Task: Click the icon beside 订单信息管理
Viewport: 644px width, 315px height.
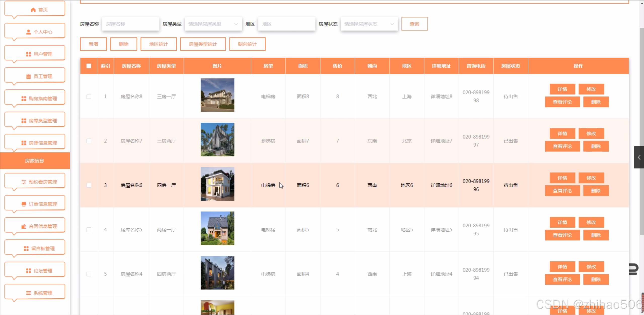Action: tap(24, 204)
